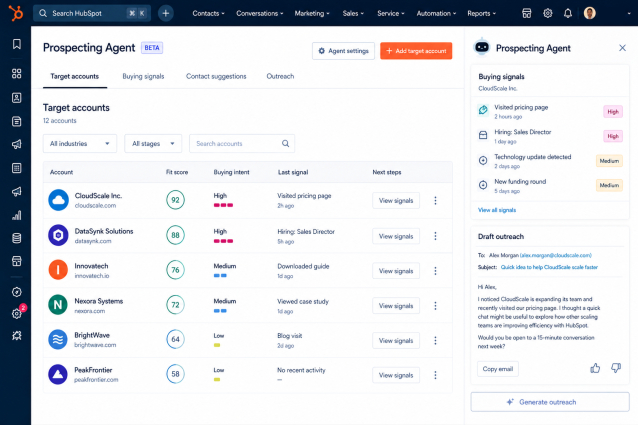Click the Technology update detected signal
638x425 pixels.
point(549,161)
